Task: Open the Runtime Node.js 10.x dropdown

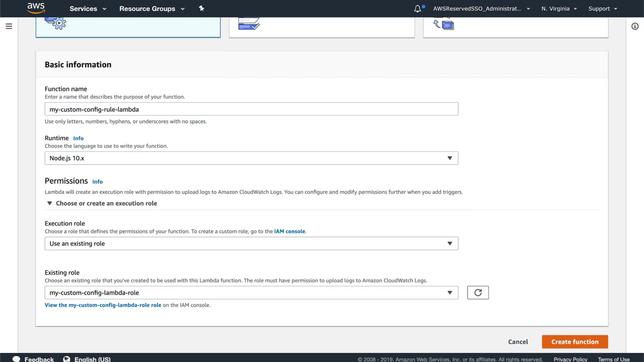Action: click(x=251, y=158)
